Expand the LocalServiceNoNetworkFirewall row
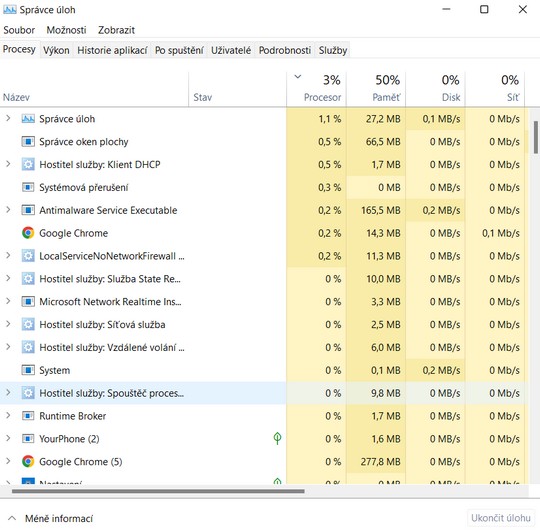This screenshot has height=532, width=540. click(8, 255)
